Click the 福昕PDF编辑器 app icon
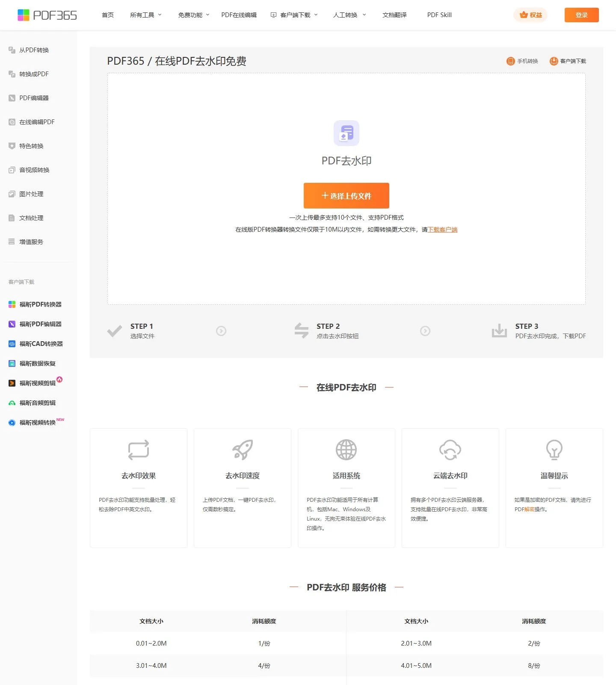Screen dimensions: 616x685 [12, 324]
